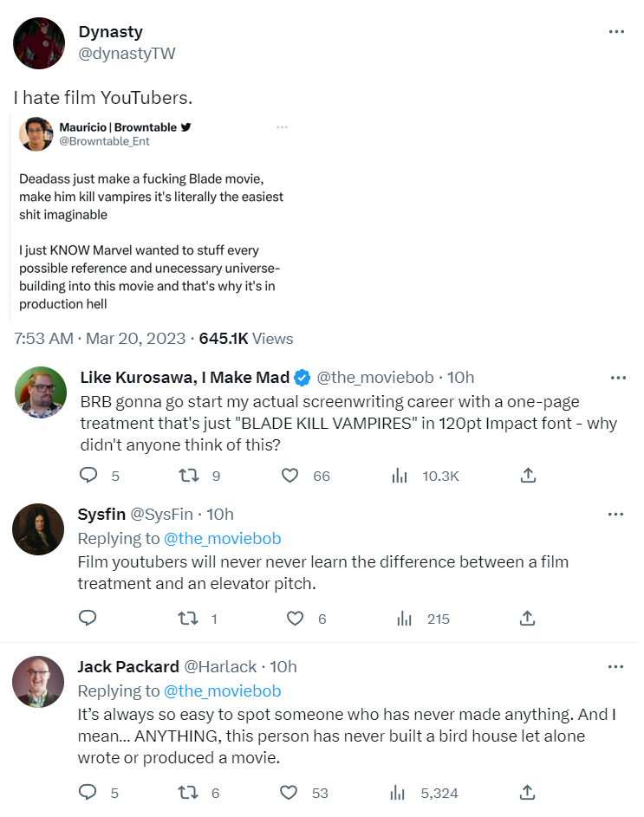Like Sysfin's reply about elevator pitch

click(295, 619)
